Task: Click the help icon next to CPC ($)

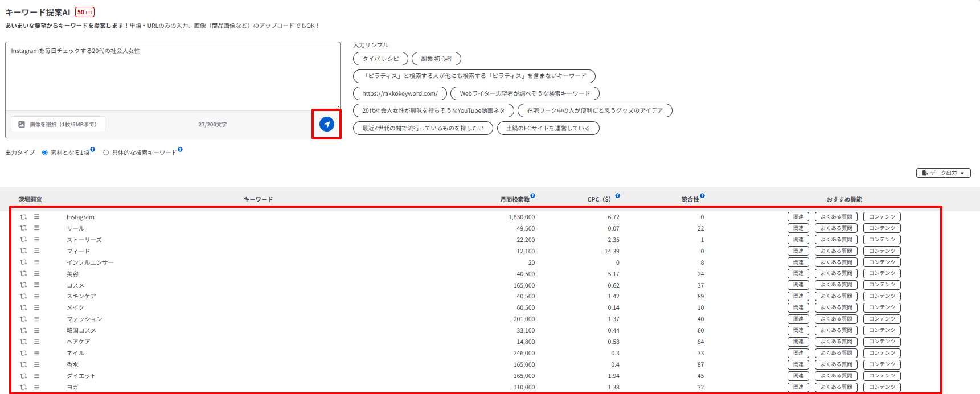Action: click(617, 196)
